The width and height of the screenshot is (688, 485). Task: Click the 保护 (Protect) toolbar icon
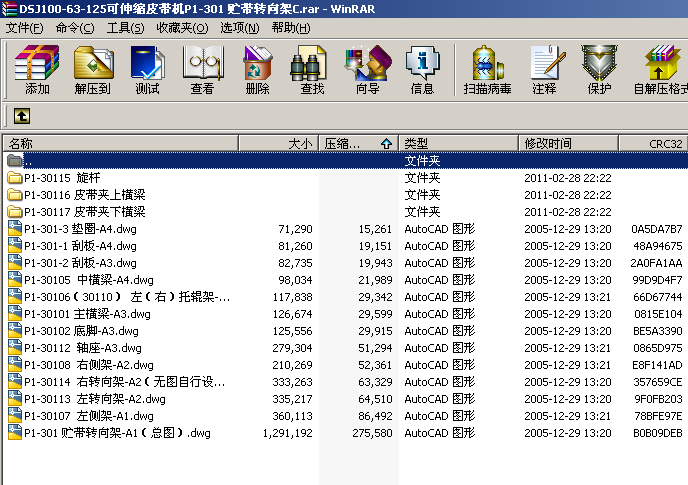[x=599, y=70]
